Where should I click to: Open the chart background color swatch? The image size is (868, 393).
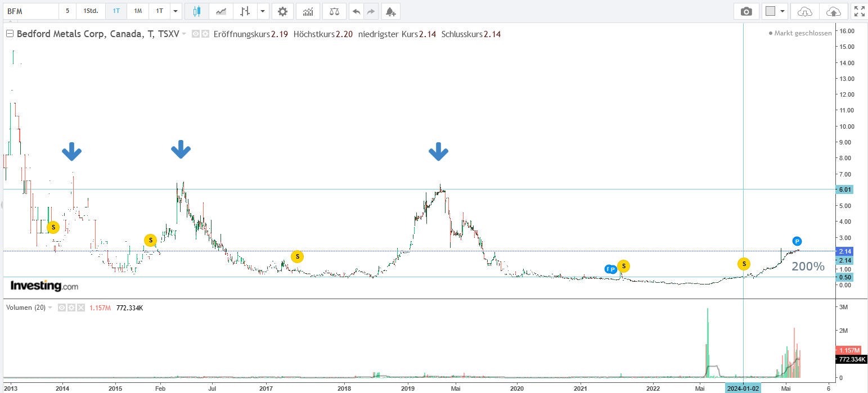(771, 11)
